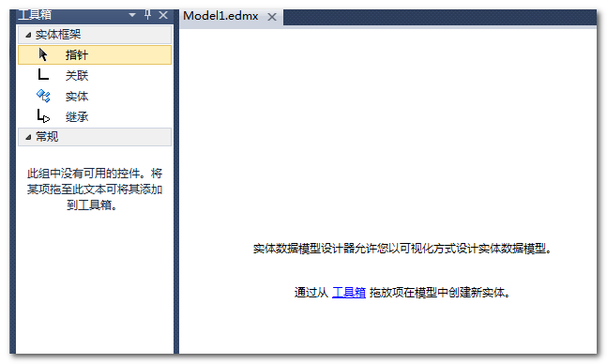
Task: Select the 实体 entity tool icon
Action: (43, 96)
